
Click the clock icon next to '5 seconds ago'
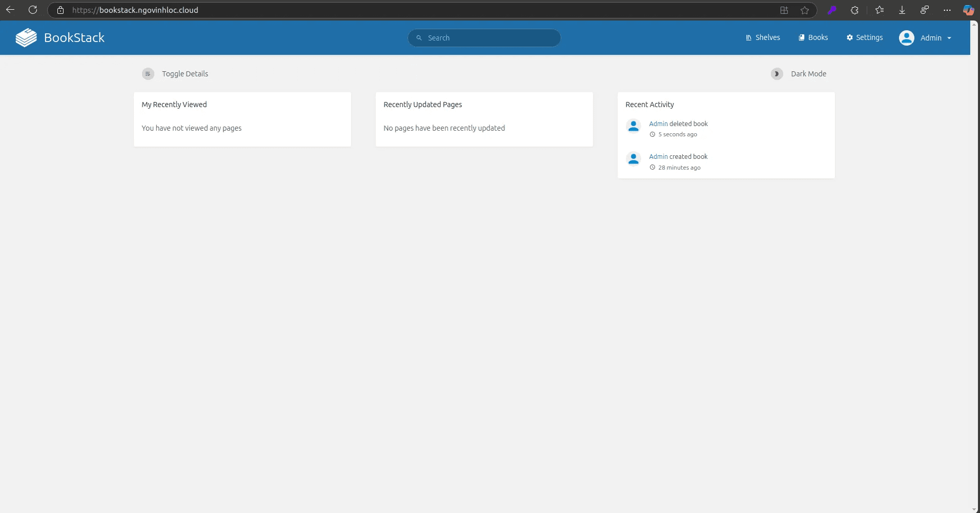pos(652,134)
